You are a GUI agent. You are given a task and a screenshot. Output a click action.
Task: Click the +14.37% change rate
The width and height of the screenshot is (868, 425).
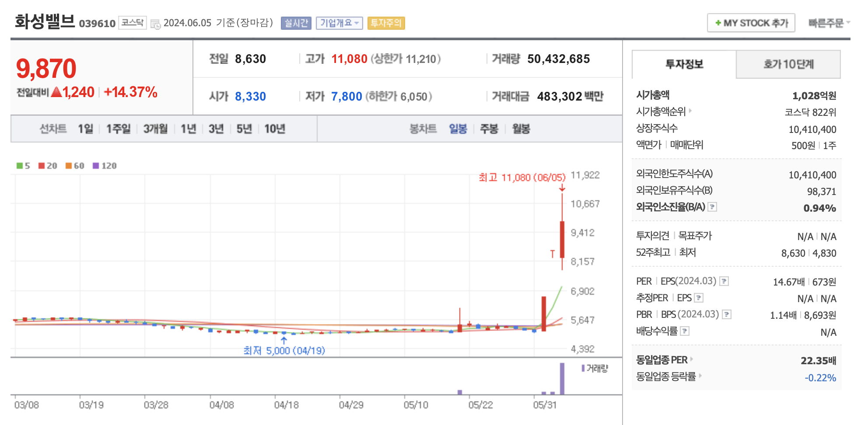coord(130,92)
